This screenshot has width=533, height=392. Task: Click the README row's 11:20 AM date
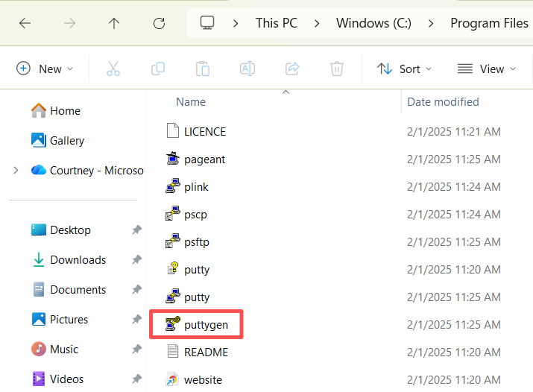[x=454, y=352]
